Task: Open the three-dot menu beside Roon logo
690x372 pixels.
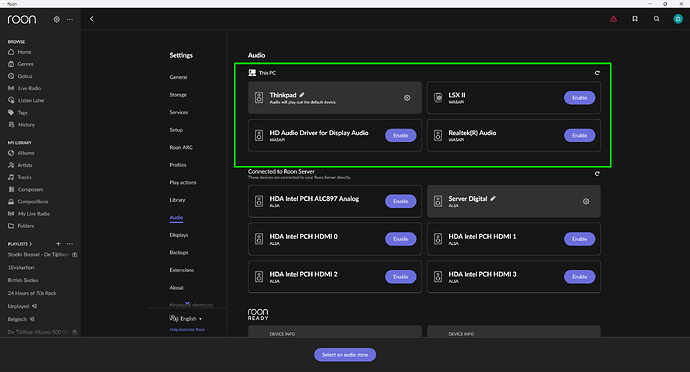Action: 70,19
